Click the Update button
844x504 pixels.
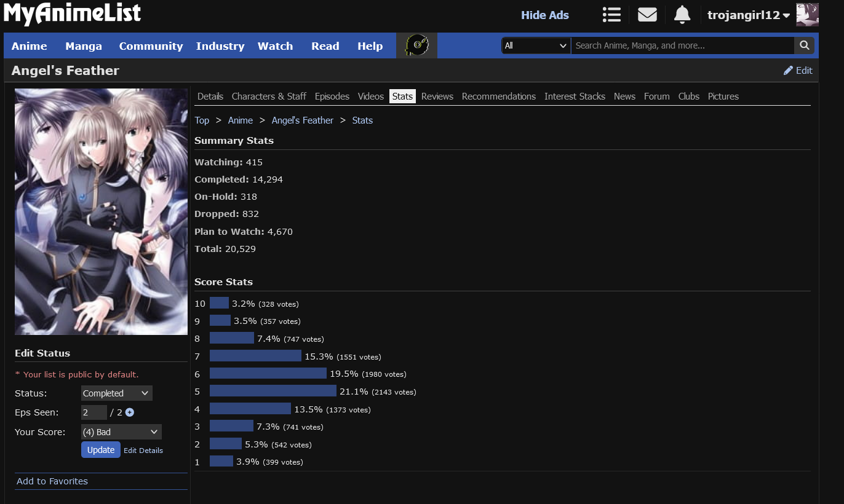(101, 450)
